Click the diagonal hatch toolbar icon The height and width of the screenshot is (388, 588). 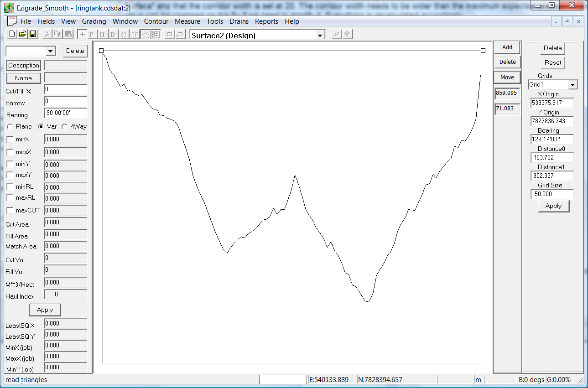(146, 35)
